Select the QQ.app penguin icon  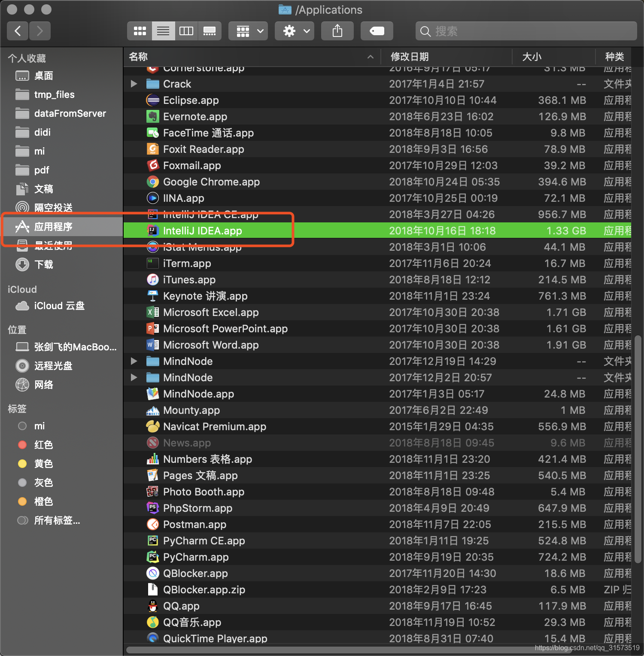coord(153,606)
